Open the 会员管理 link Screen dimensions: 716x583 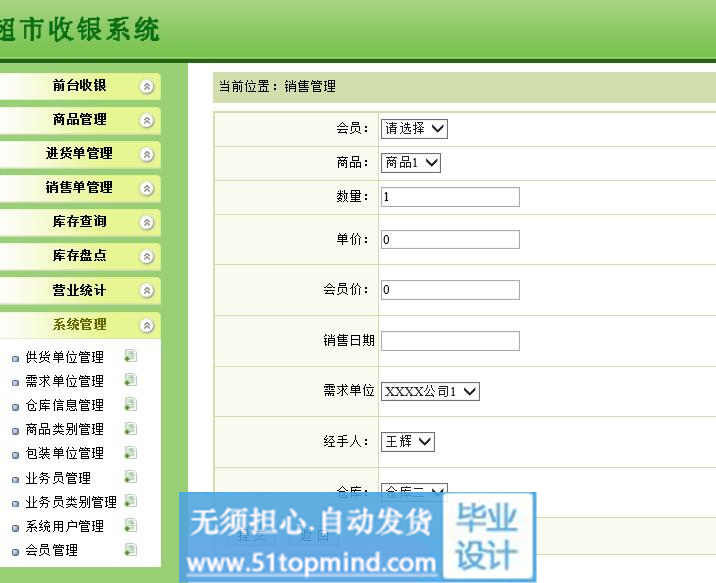coord(51,551)
